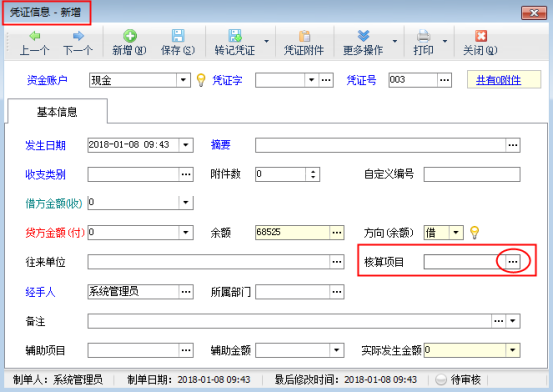Click the 关闭 red toolbar icon
This screenshot has height=392, width=553.
click(x=481, y=36)
